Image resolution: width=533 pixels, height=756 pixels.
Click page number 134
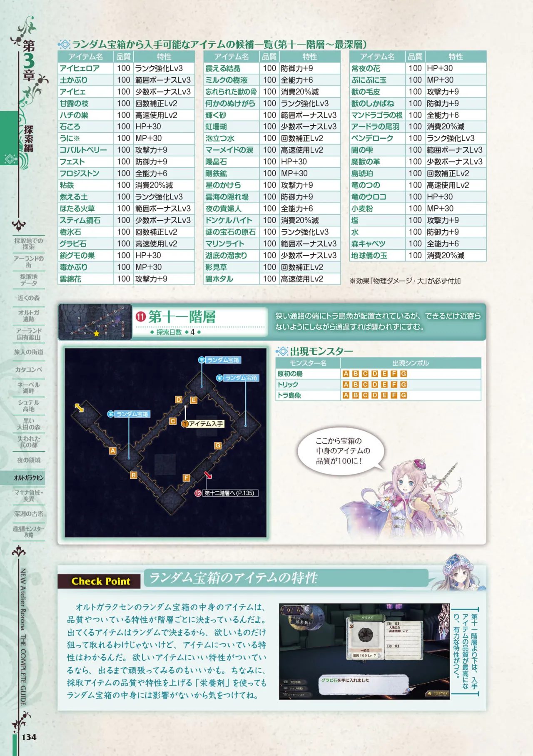coord(29,737)
